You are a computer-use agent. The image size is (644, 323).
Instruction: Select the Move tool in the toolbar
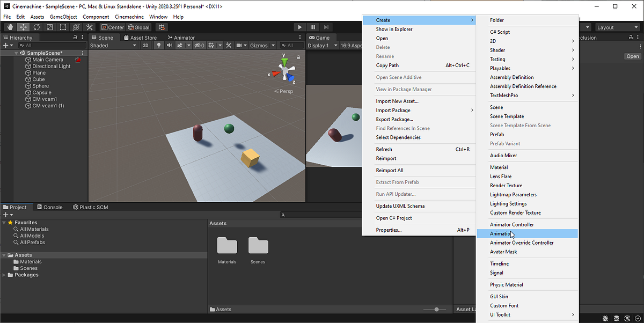(23, 27)
